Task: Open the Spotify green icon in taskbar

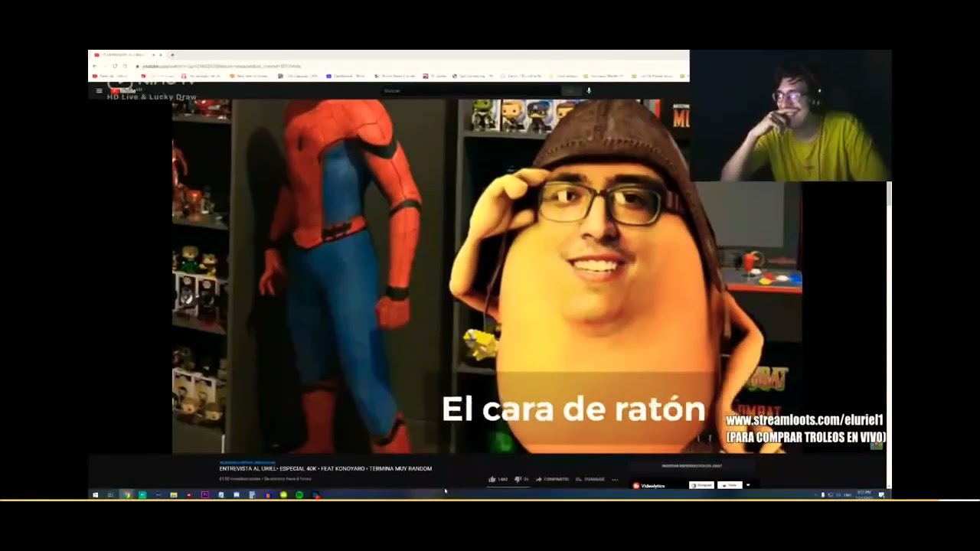Action: tap(299, 495)
